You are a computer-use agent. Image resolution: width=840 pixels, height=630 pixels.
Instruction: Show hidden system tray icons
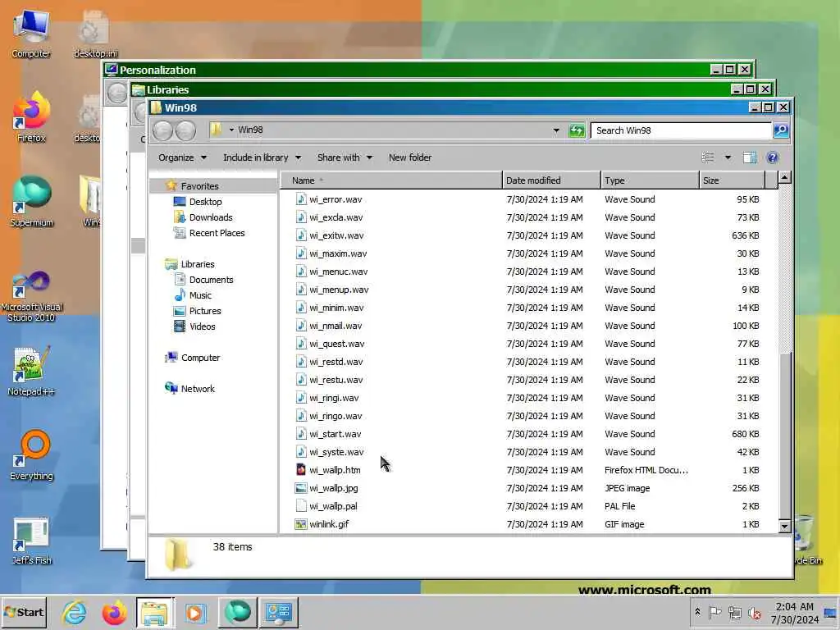click(697, 612)
